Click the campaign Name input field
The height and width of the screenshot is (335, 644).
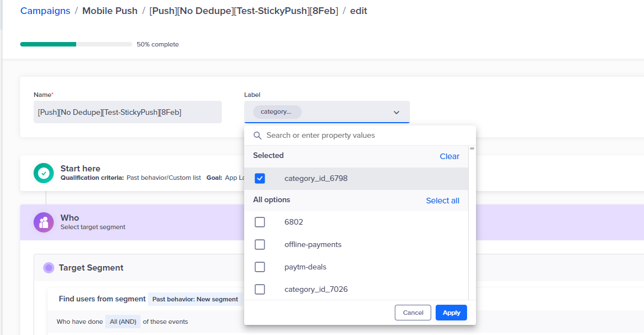coord(128,112)
